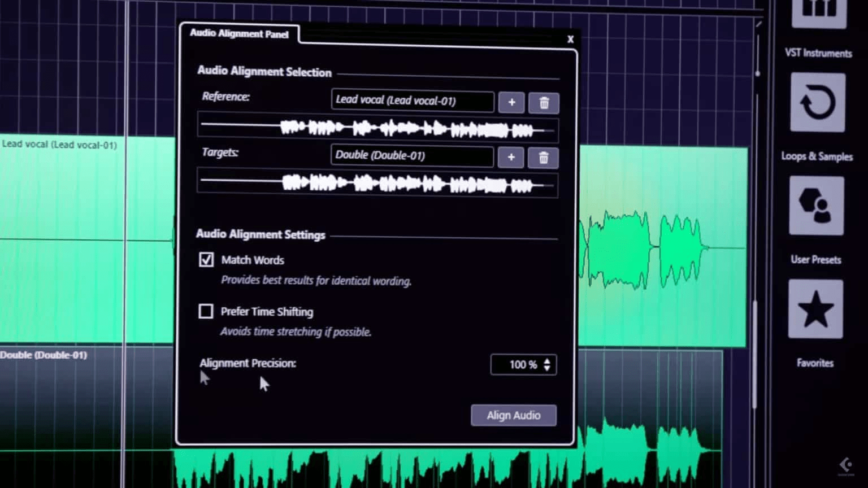Open the Favorites star icon
This screenshot has height=488, width=868.
tap(815, 309)
